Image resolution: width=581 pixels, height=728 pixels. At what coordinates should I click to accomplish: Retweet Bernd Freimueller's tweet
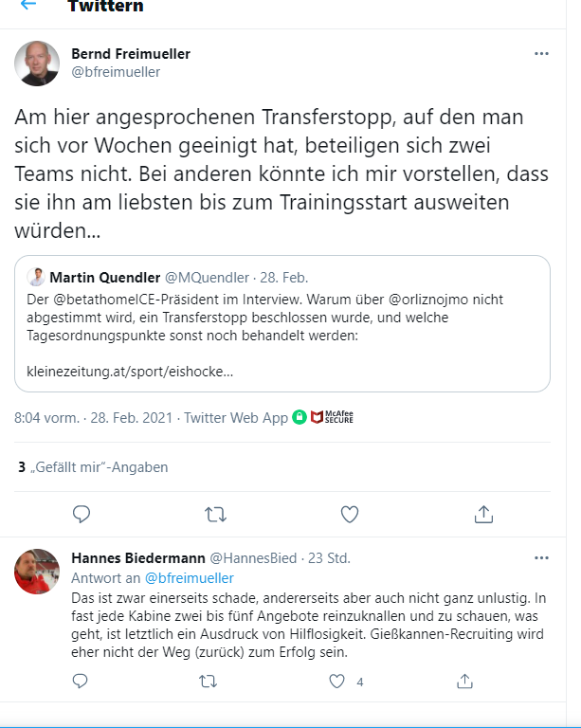[216, 514]
